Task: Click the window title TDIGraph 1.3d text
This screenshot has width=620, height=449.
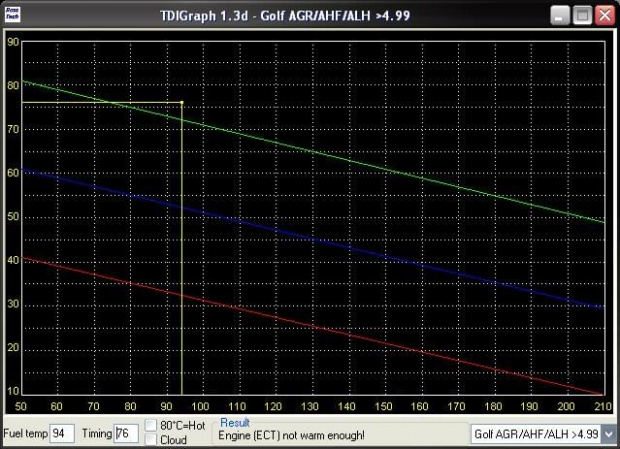Action: [x=285, y=16]
